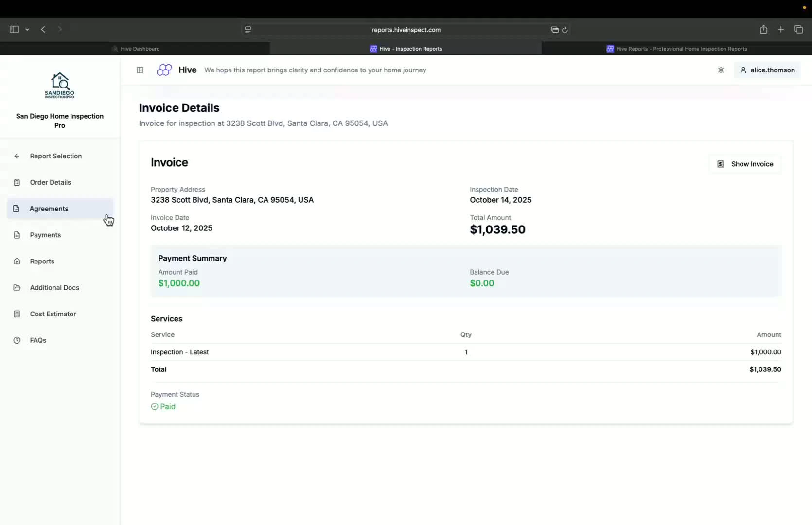Image resolution: width=812 pixels, height=525 pixels.
Task: Open the Cost Estimator page
Action: point(60,314)
